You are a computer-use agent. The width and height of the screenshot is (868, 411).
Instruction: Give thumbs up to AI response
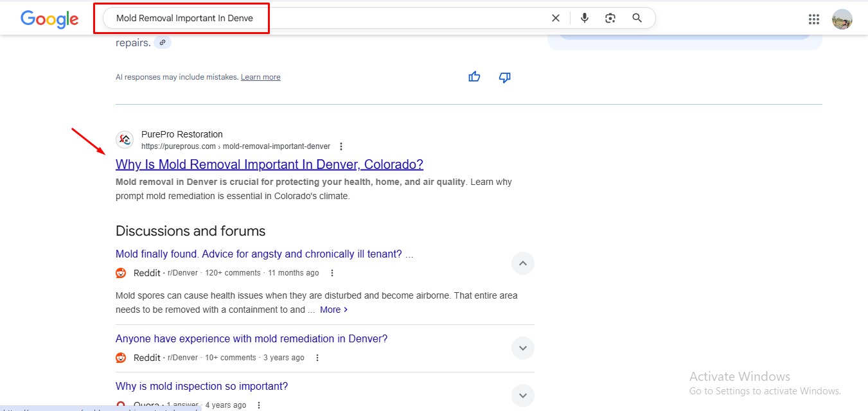pos(474,77)
